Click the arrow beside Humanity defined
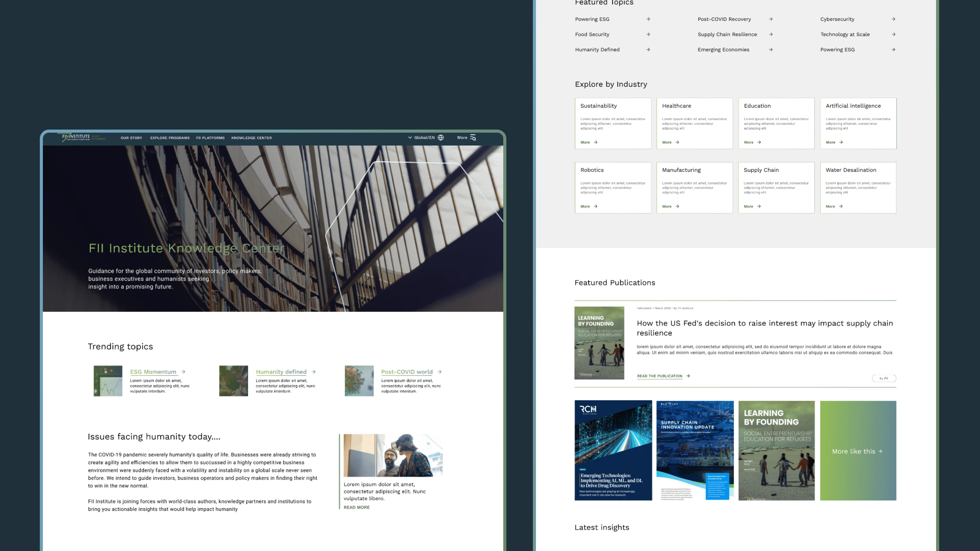 (x=313, y=372)
